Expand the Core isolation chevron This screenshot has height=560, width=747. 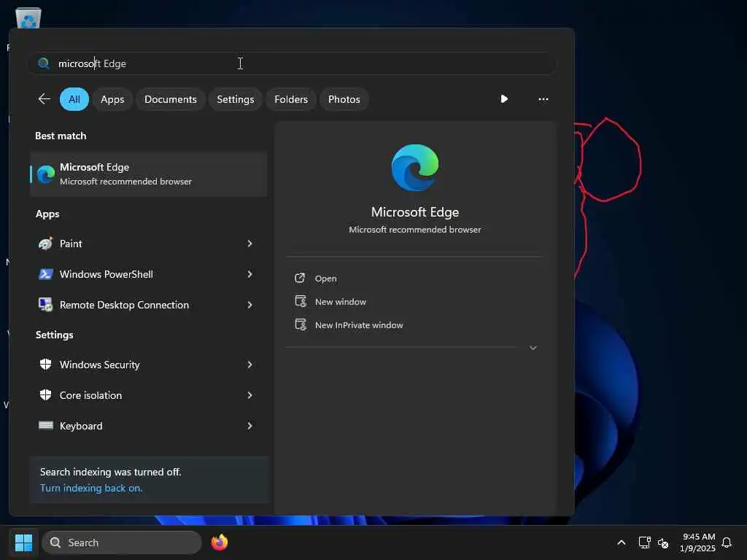tap(249, 394)
